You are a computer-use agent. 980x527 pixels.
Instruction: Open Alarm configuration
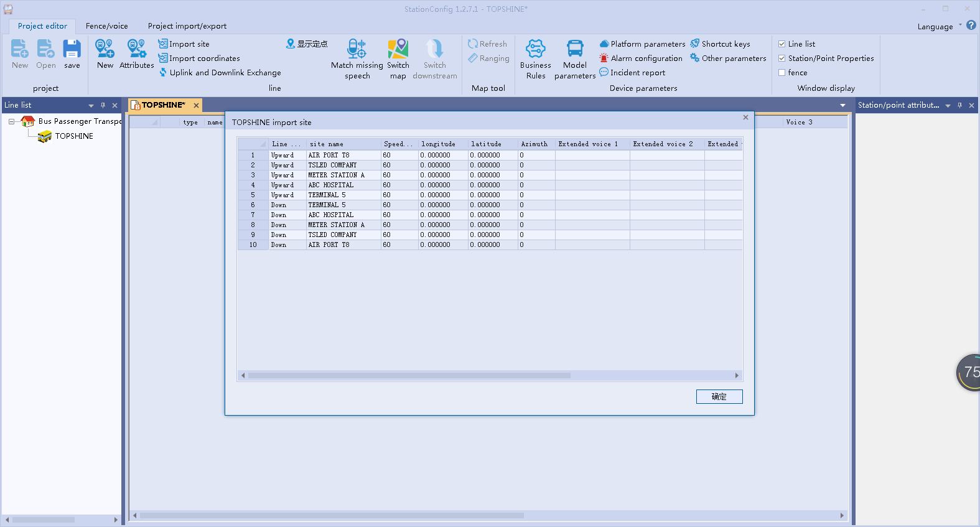click(646, 58)
